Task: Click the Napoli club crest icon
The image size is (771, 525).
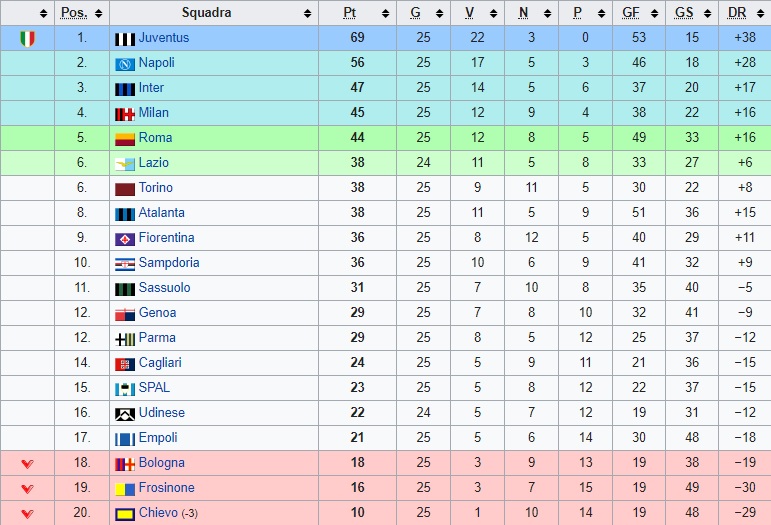Action: pyautogui.click(x=124, y=64)
